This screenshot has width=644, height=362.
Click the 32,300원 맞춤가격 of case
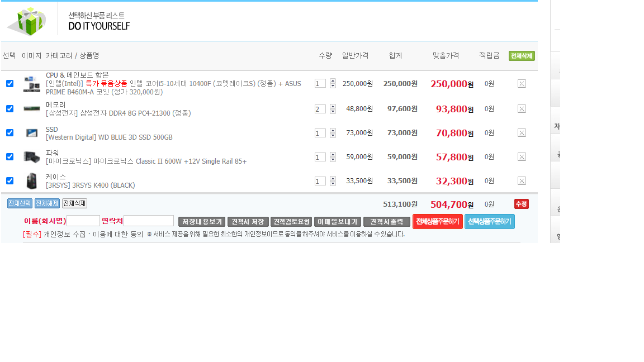[454, 181]
